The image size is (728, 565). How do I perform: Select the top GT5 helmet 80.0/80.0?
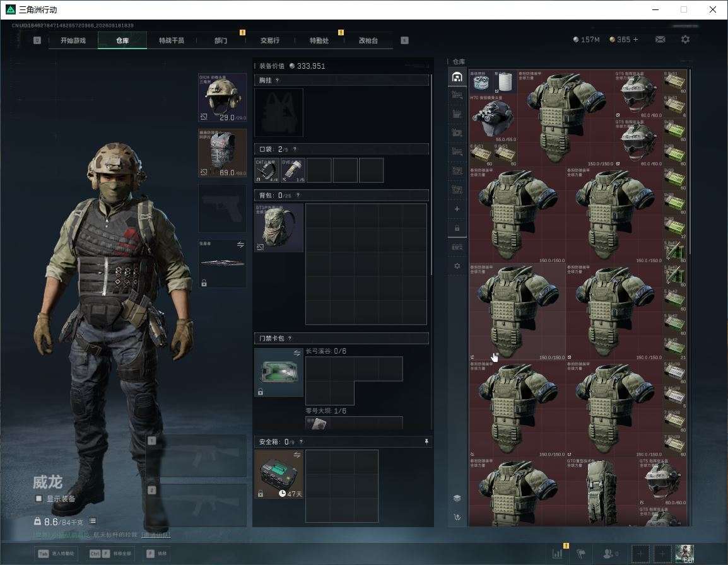pyautogui.click(x=638, y=94)
